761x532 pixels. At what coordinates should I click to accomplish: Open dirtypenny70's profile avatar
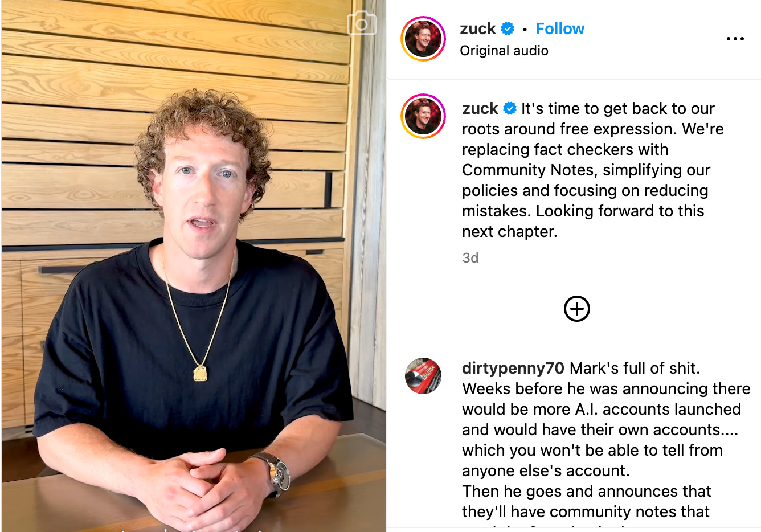point(423,376)
